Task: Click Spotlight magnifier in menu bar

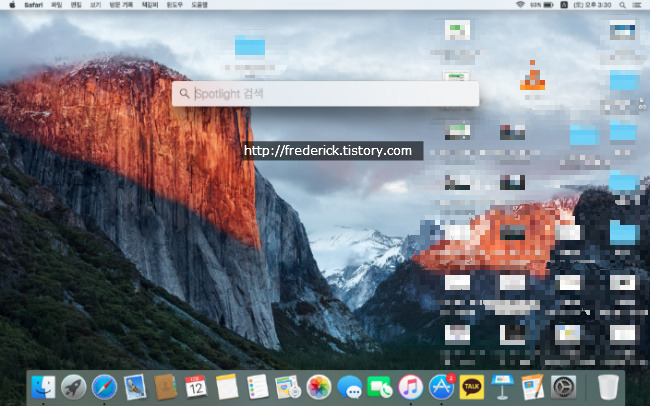Action: [x=622, y=5]
